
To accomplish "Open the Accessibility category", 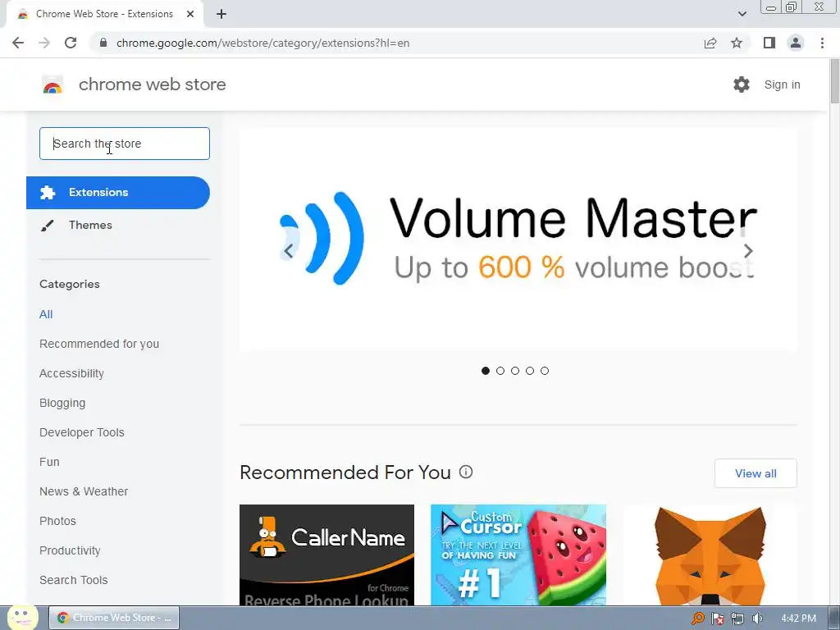I will click(71, 373).
